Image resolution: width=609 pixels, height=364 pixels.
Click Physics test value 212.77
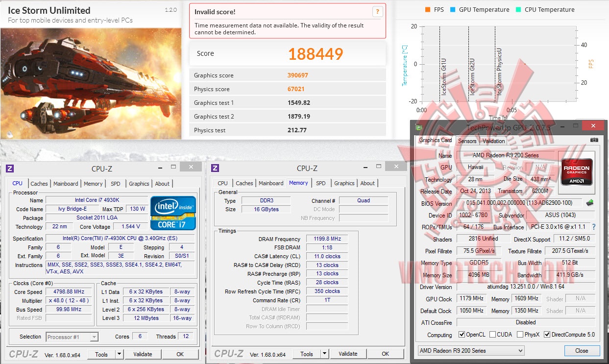click(x=297, y=130)
